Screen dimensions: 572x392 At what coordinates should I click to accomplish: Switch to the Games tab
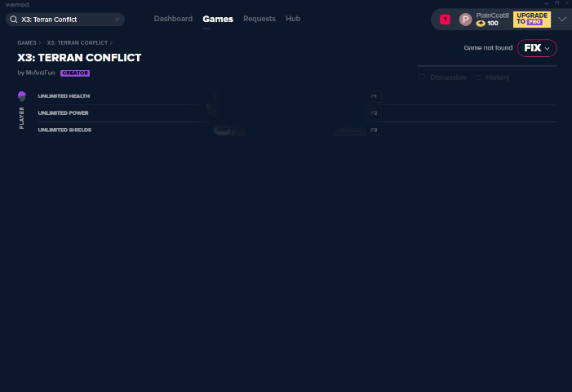point(218,19)
